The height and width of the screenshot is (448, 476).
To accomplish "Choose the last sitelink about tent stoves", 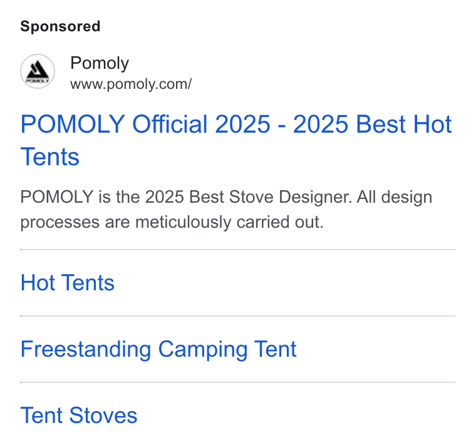I will point(79,415).
